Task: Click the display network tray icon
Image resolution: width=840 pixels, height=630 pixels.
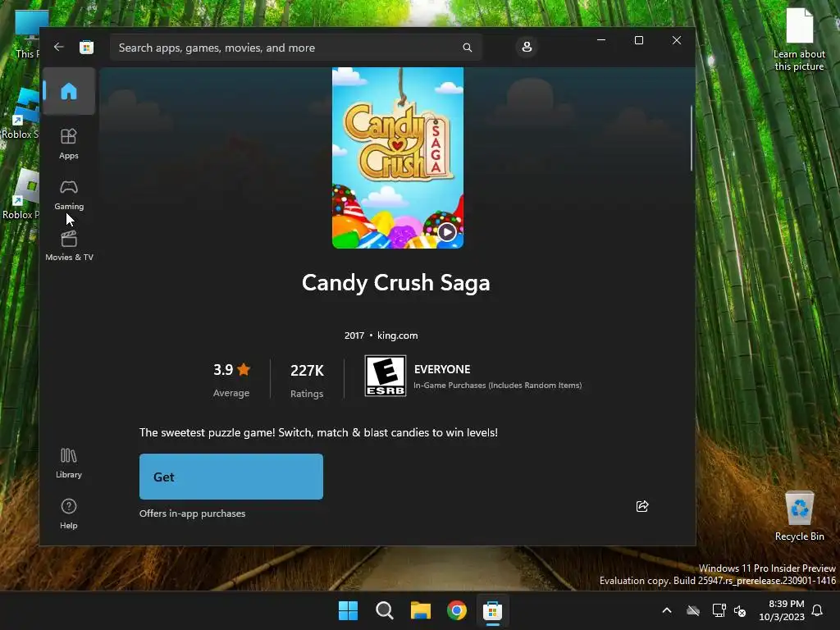Action: click(x=719, y=610)
